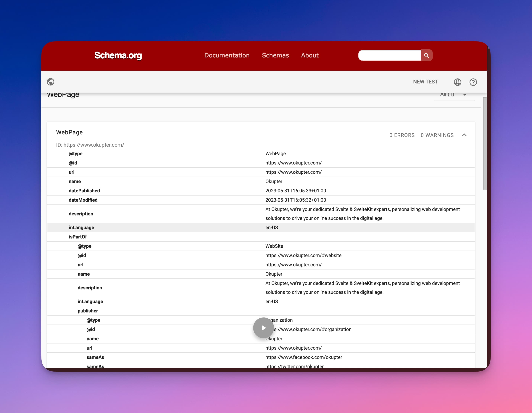This screenshot has width=532, height=413.
Task: Select the WebSite type value
Action: (274, 246)
